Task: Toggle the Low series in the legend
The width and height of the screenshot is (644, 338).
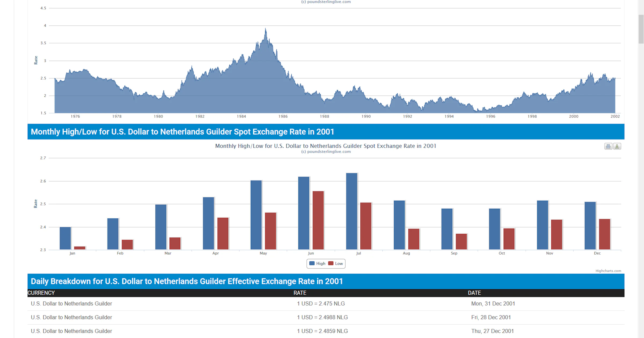Action: point(336,263)
